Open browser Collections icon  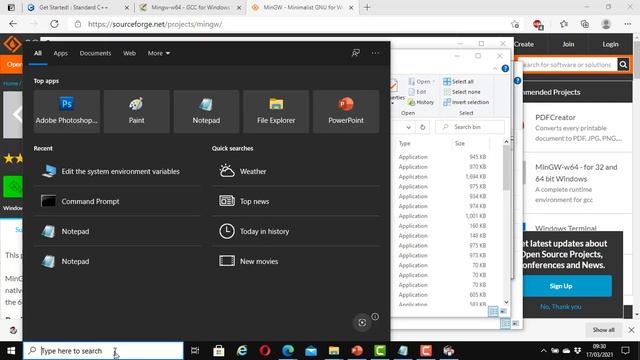[584, 24]
